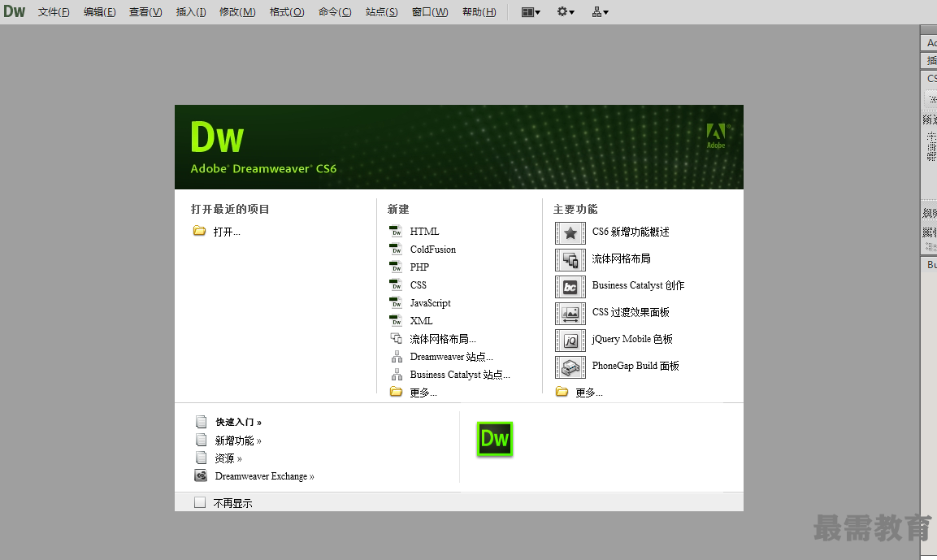Click the ColdFusion link
Viewport: 937px width, 560px height.
pos(432,250)
